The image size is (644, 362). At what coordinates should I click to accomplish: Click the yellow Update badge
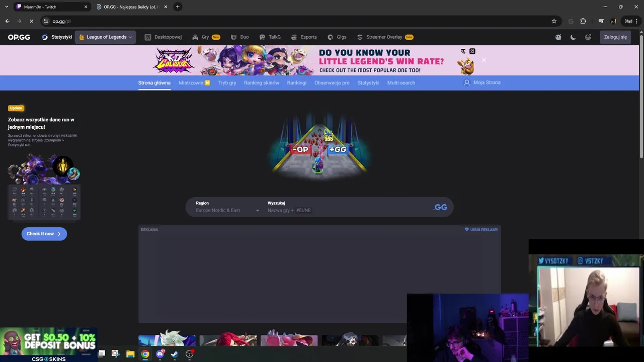point(16,108)
